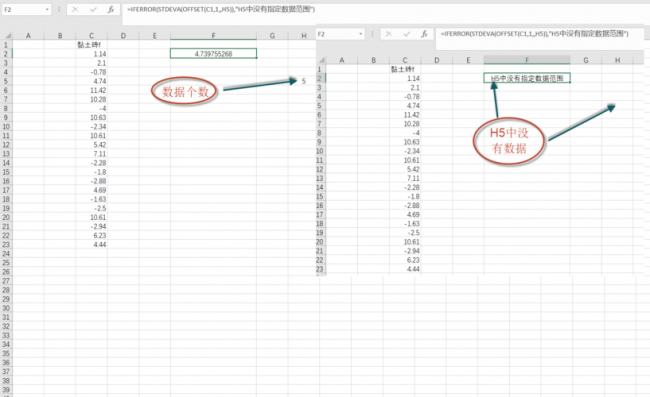Viewport: 650px width, 397px height.
Task: Click cell with 1.14 in left worksheet
Action: (x=92, y=54)
